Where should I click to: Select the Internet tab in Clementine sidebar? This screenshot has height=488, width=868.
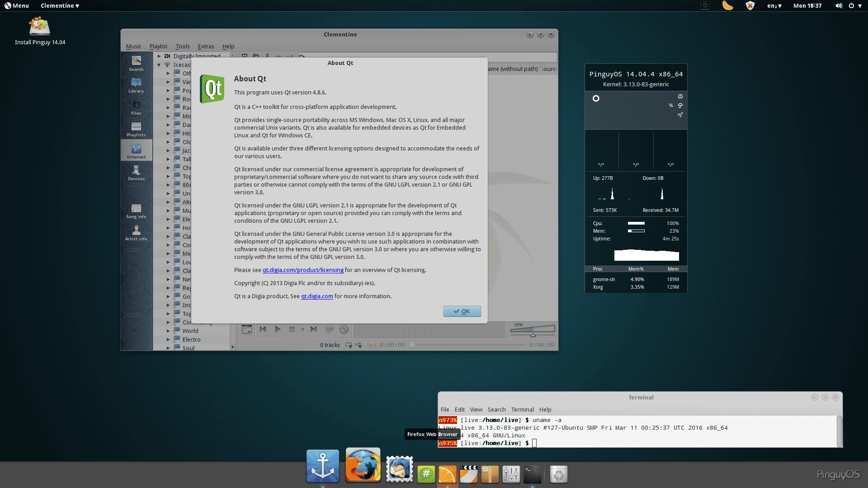[x=136, y=151]
